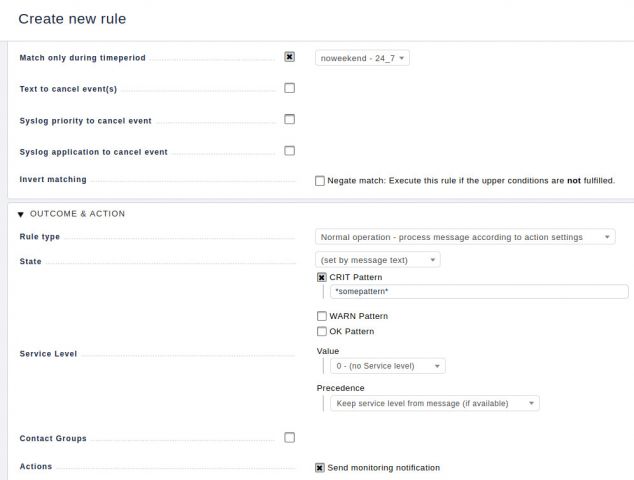Enable Syslog application to cancel event
This screenshot has height=480, width=634.
pos(289,151)
